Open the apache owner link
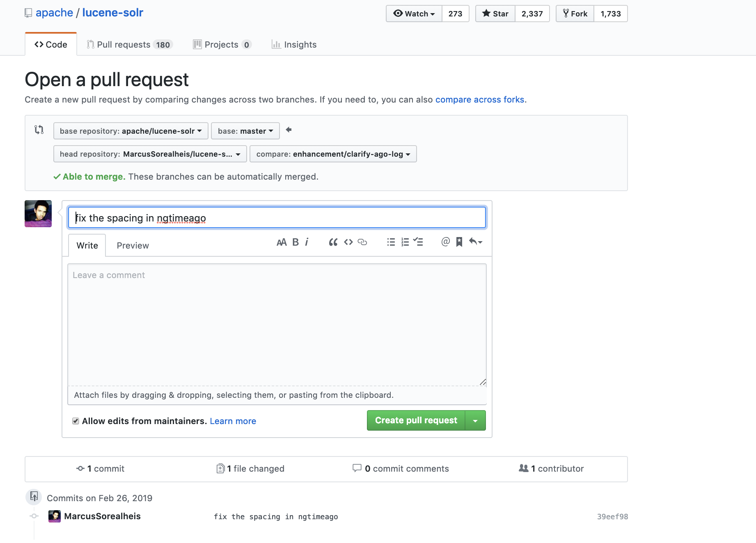Image resolution: width=756 pixels, height=543 pixels. pos(54,13)
